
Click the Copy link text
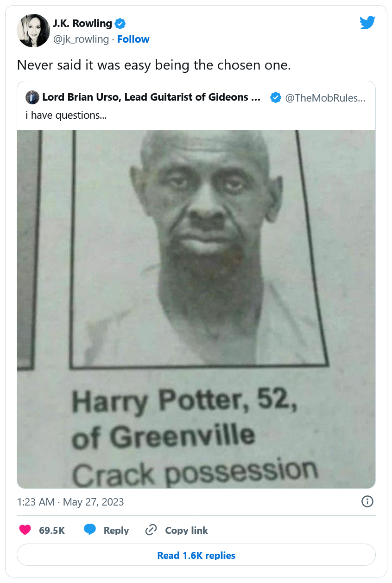[x=186, y=530]
